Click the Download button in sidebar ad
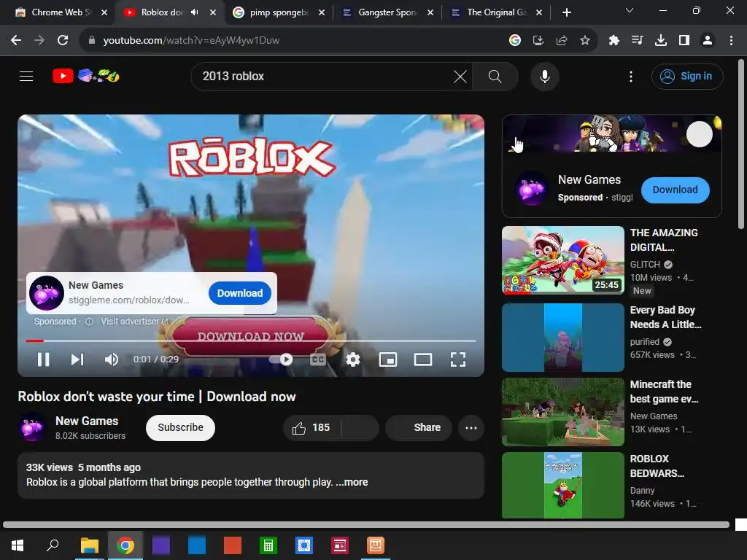The image size is (747, 560). point(675,190)
